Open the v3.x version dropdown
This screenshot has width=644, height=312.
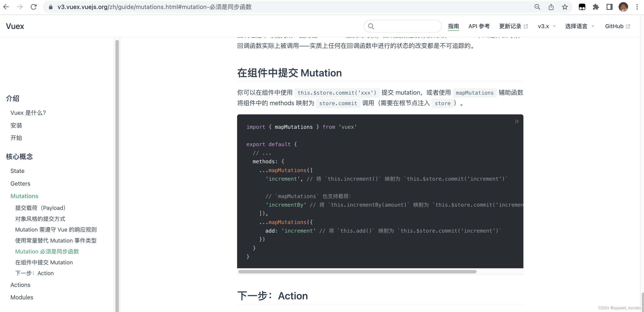[x=546, y=26]
